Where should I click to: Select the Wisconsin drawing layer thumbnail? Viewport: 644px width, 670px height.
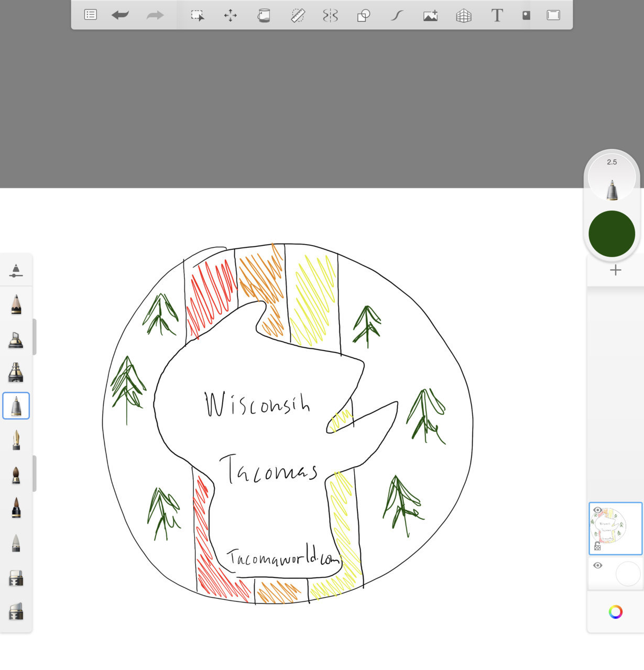coord(615,529)
